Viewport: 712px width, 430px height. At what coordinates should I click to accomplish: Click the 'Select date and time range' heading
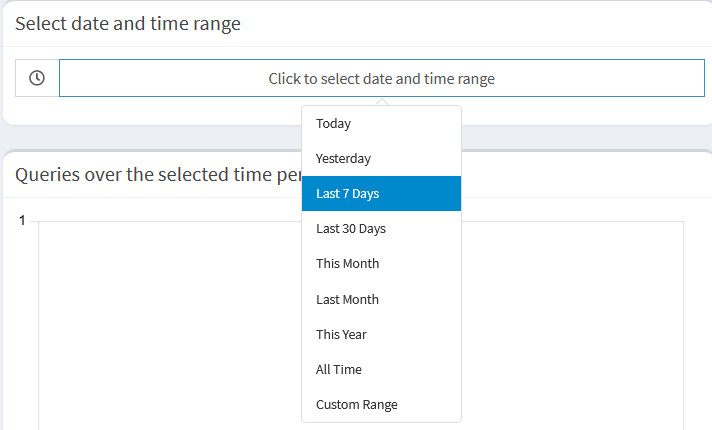click(x=128, y=24)
